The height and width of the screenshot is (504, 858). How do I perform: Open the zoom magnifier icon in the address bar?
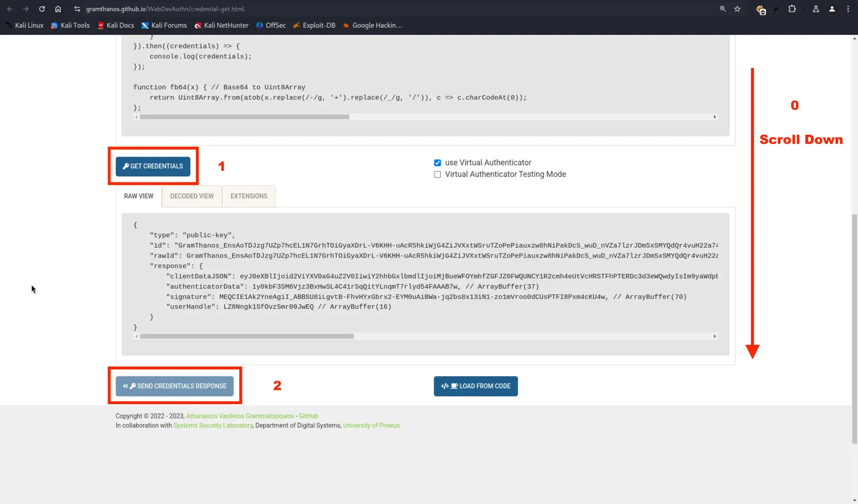coord(723,9)
